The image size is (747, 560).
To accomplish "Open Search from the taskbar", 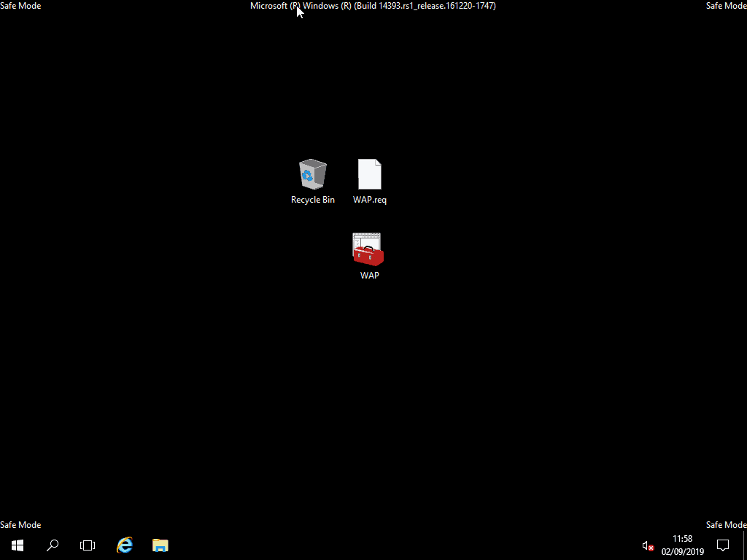I will (52, 545).
